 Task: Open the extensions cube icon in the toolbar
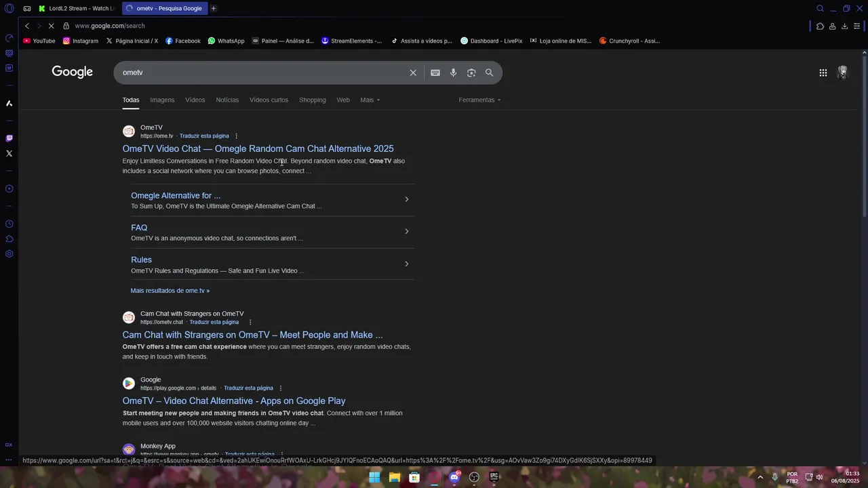click(x=820, y=26)
